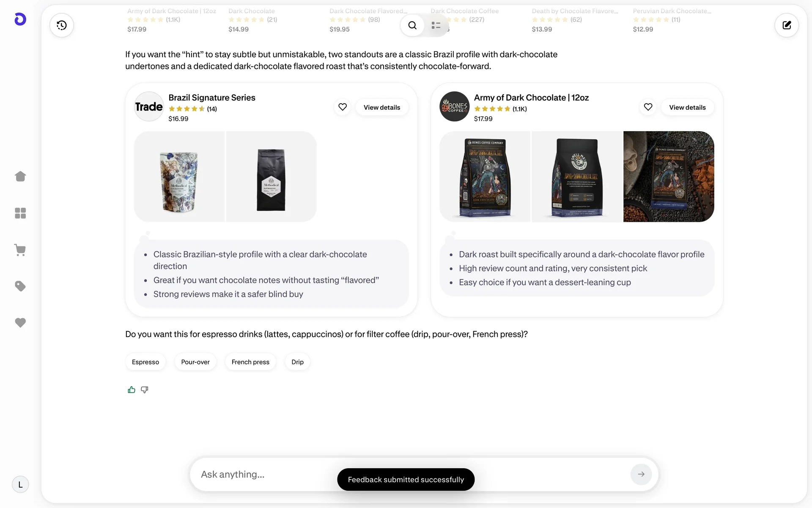Click the search magnifier icon
Screen dimensions: 812x508
(x=412, y=25)
